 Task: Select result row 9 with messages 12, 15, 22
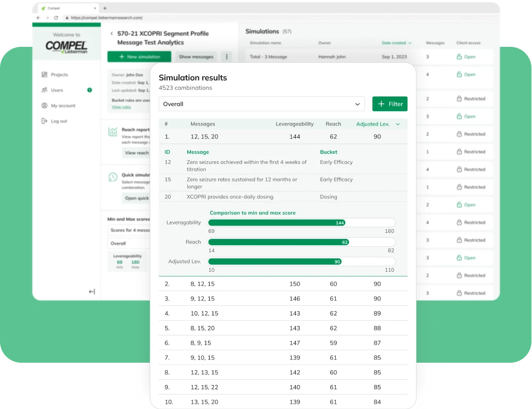click(283, 387)
